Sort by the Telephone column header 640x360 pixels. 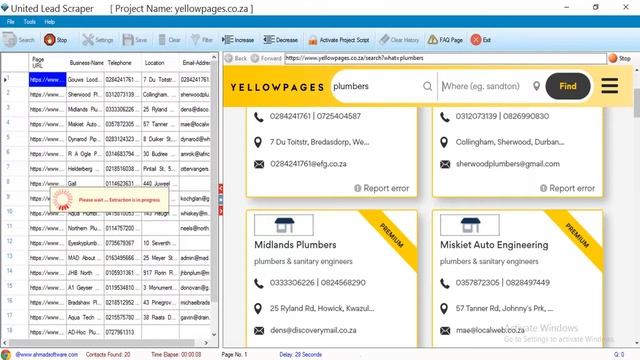point(123,62)
